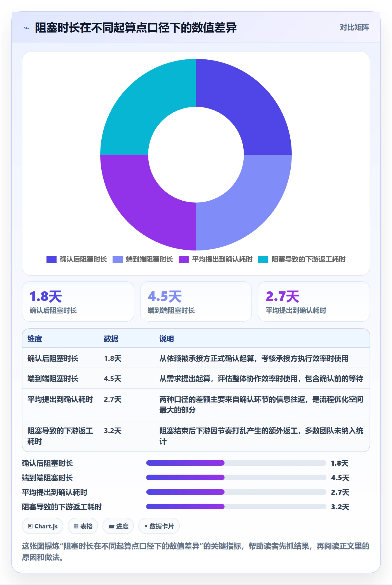Click the 数据 column header

111,339
